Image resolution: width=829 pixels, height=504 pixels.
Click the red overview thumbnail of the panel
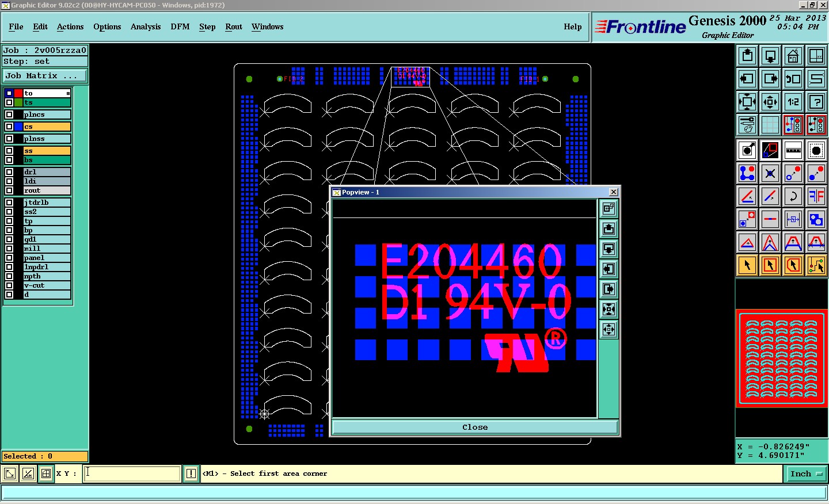coord(782,358)
